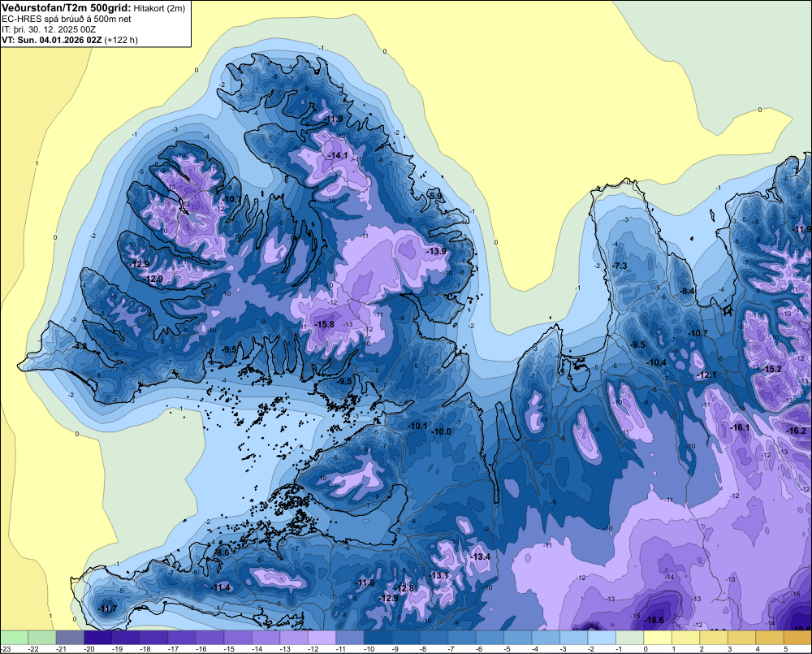Click the -10.4 temperature label
The height and width of the screenshot is (654, 812).
pyautogui.click(x=657, y=363)
